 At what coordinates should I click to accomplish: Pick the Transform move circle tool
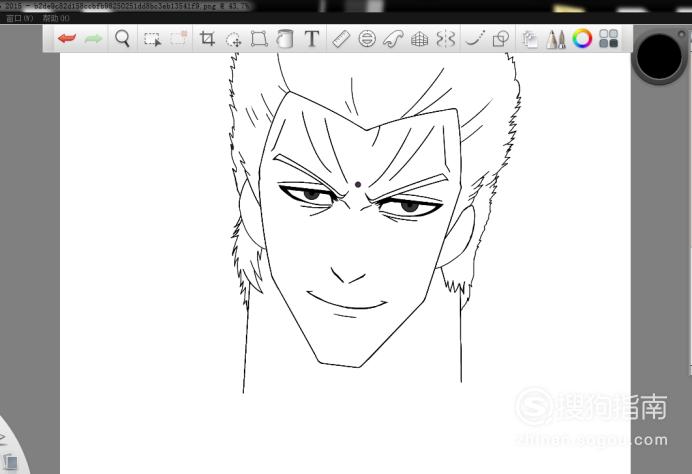[x=233, y=39]
